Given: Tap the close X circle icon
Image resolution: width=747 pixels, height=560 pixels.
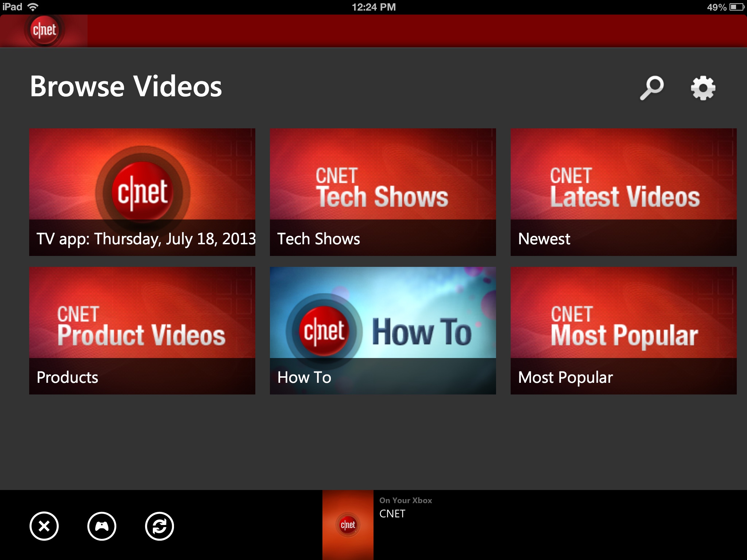Looking at the screenshot, I should tap(44, 526).
